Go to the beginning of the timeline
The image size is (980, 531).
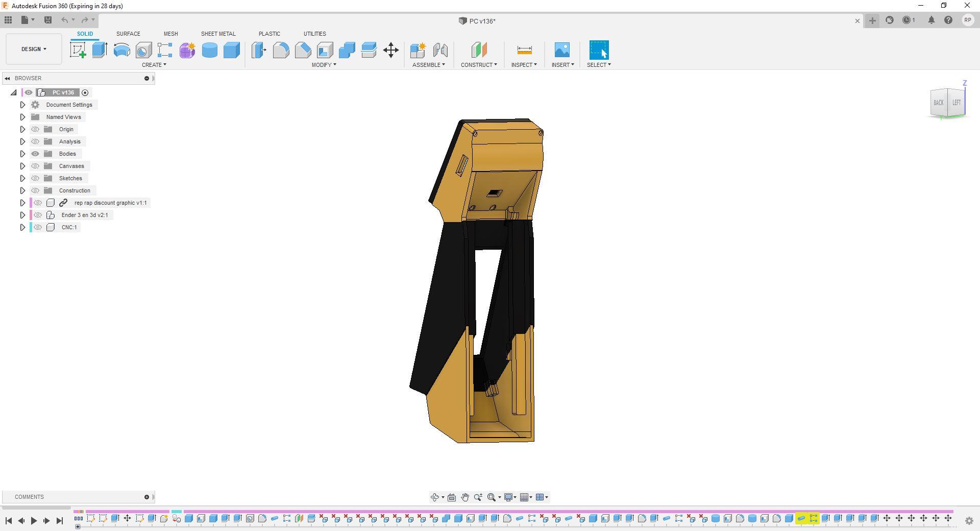pos(9,521)
